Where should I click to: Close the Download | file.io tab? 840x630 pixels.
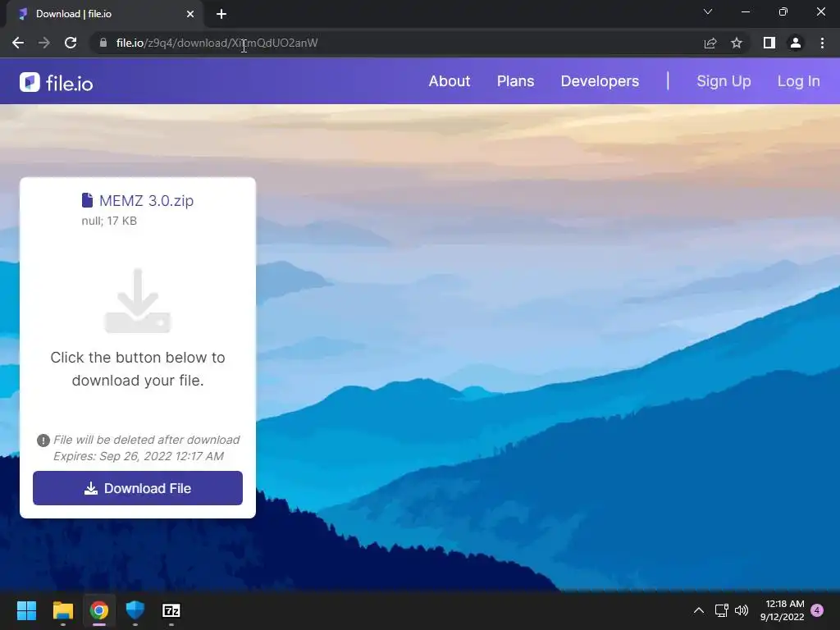tap(190, 14)
